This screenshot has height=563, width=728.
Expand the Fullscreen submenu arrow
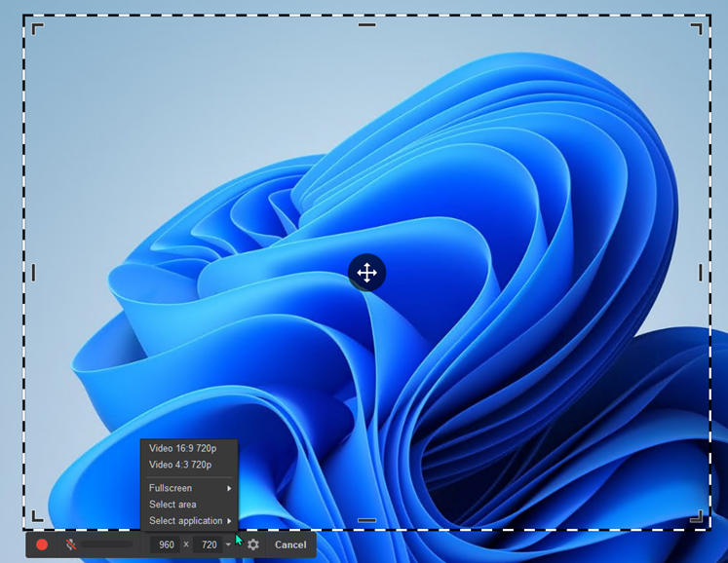tap(229, 488)
